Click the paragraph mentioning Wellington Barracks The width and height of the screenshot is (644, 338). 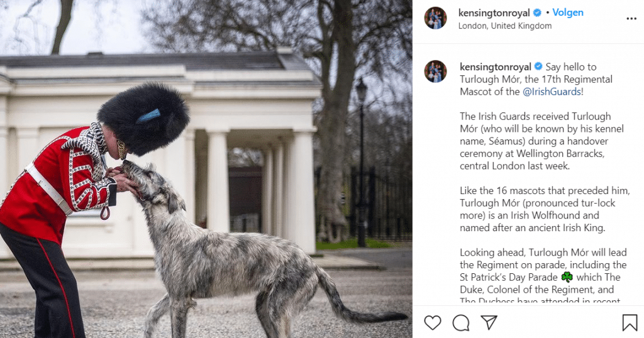541,141
